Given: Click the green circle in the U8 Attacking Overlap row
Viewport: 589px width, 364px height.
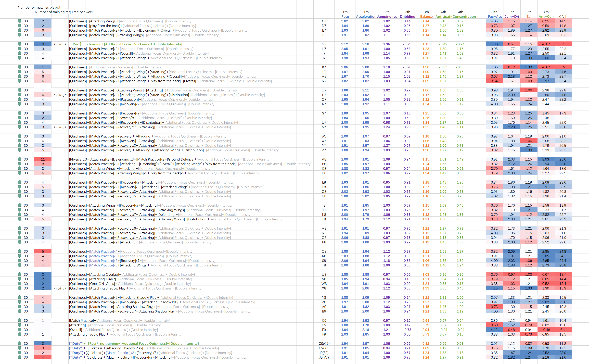Looking at the screenshot, I should (20, 274).
